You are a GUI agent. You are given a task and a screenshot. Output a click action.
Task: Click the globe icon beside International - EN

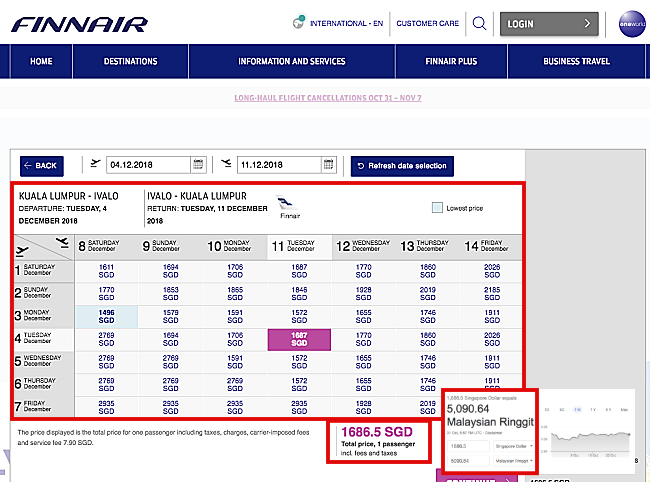(x=298, y=22)
